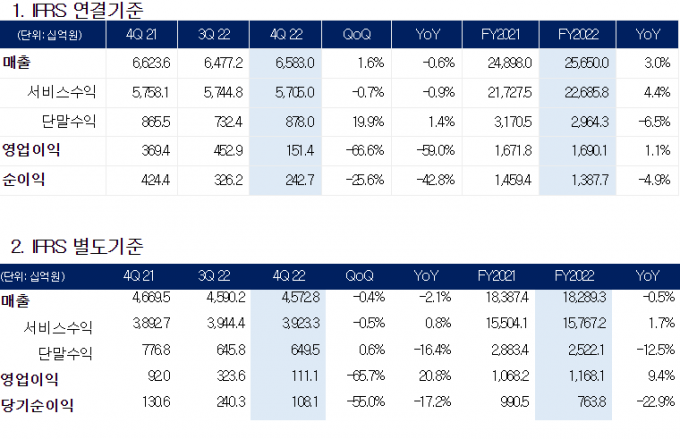The width and height of the screenshot is (680, 439).
Task: Click the 순이익 row label
Action: [x=24, y=179]
